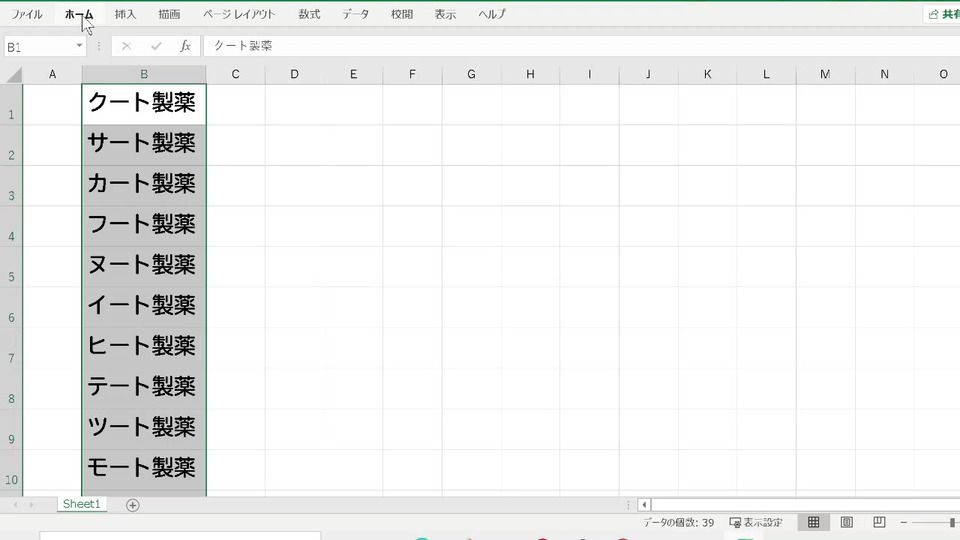Select column G header

coord(471,74)
